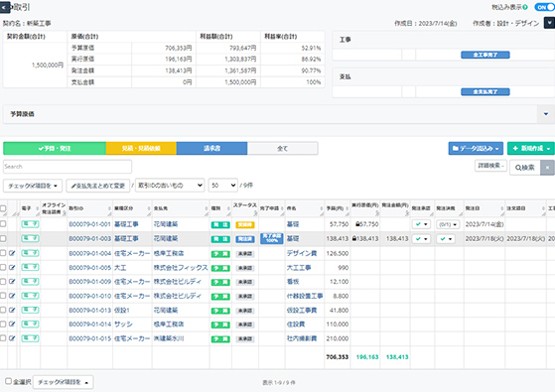This screenshot has width=555, height=392.
Task: Check the checkbox for row B00079-01-003
Action: (3, 238)
